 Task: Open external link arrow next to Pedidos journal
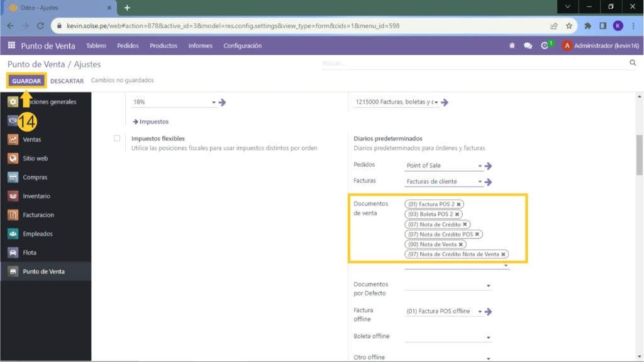[488, 166]
